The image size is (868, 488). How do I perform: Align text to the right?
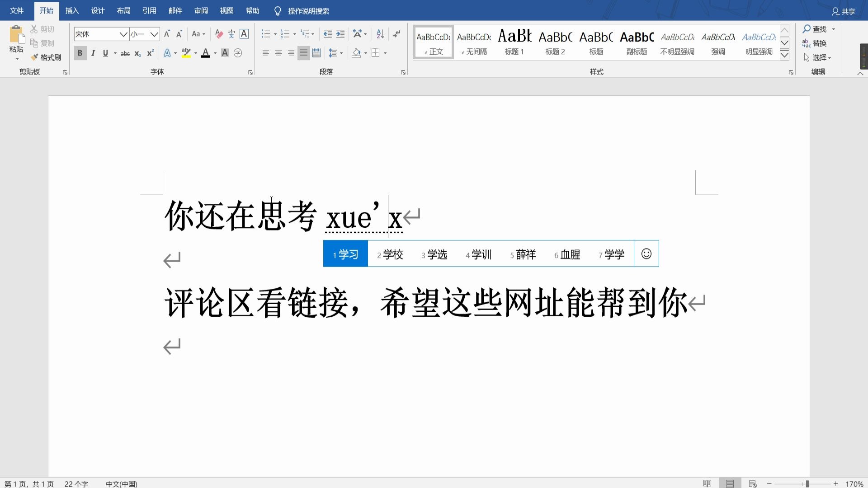click(x=291, y=53)
